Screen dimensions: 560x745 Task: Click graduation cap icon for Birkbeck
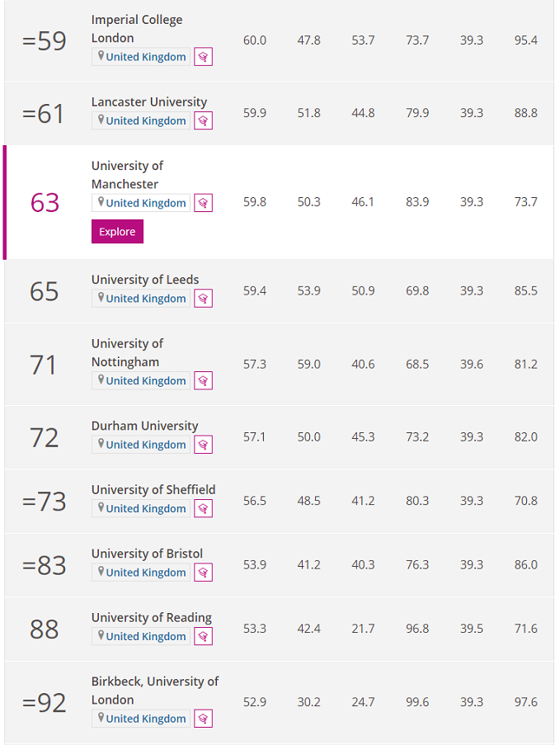pyautogui.click(x=203, y=719)
